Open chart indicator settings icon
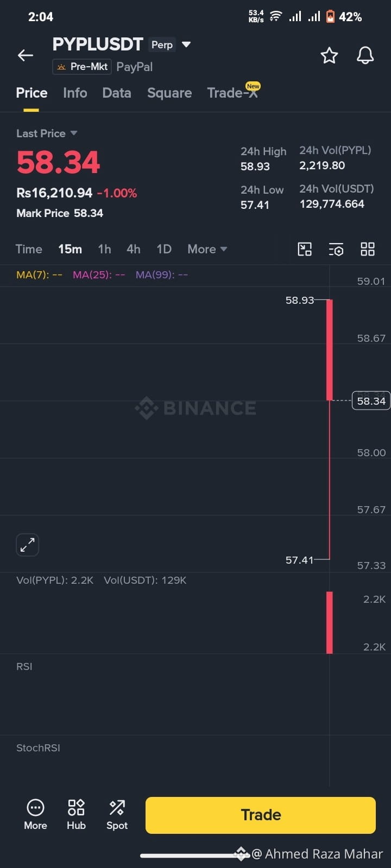Screen dimensions: 391x868 click(x=336, y=249)
